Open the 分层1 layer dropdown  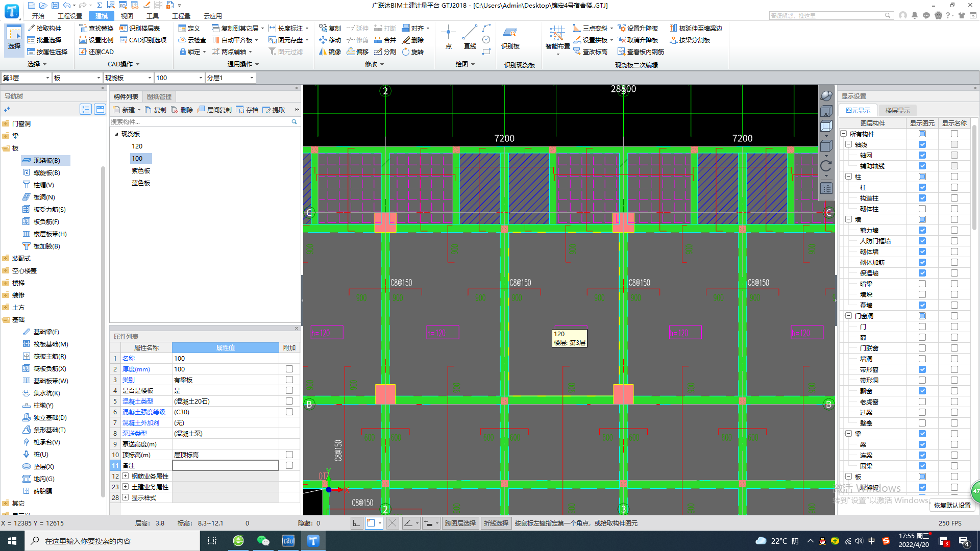coord(230,78)
